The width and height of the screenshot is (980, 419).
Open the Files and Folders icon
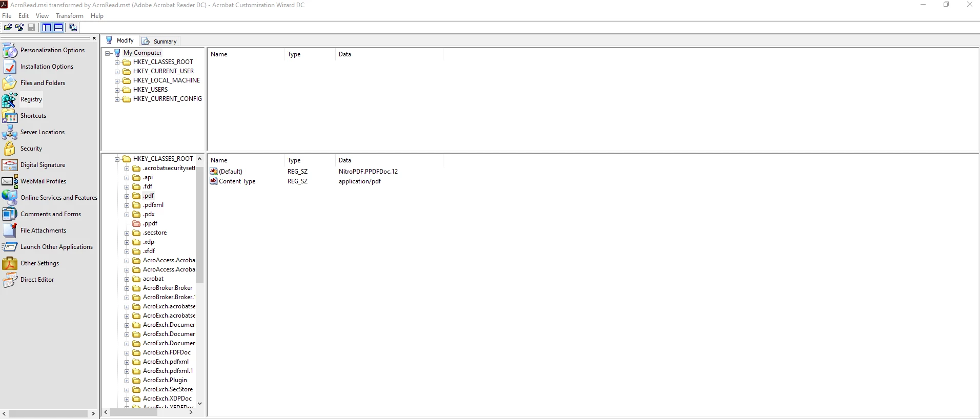click(x=10, y=83)
